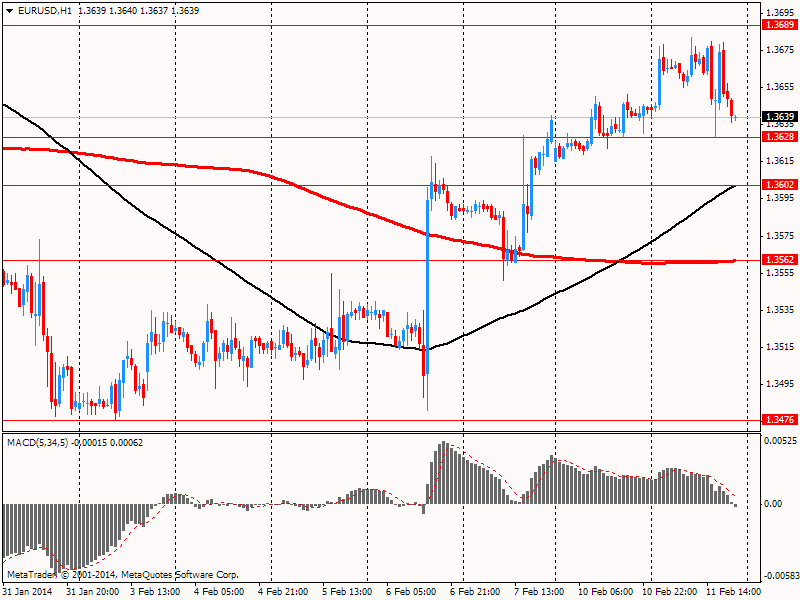Select the 1.3615 price axis value

pos(780,161)
